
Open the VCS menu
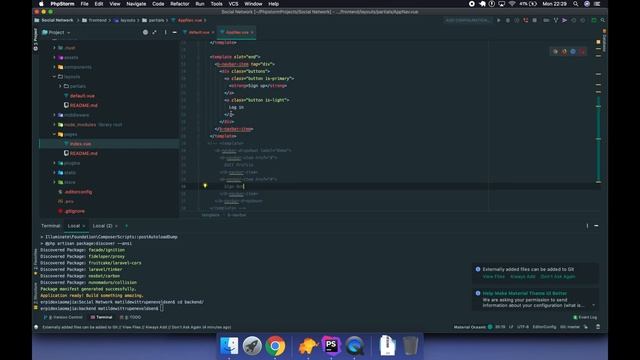[x=233, y=4]
